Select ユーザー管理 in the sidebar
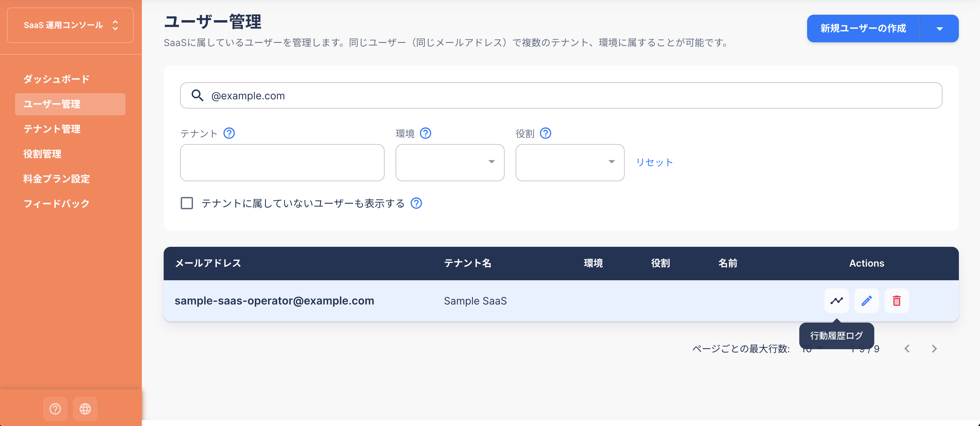The width and height of the screenshot is (980, 426). (70, 104)
